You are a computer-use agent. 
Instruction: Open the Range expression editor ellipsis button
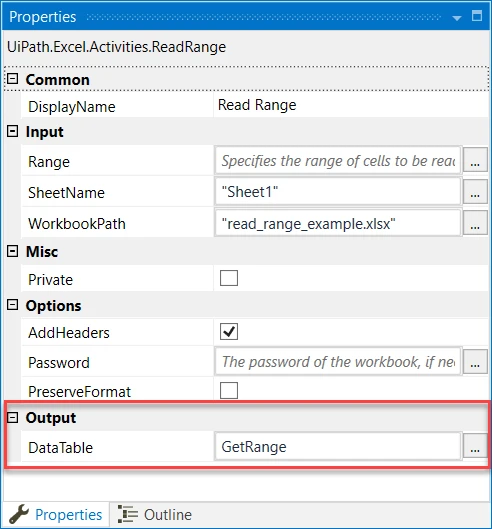pyautogui.click(x=475, y=160)
